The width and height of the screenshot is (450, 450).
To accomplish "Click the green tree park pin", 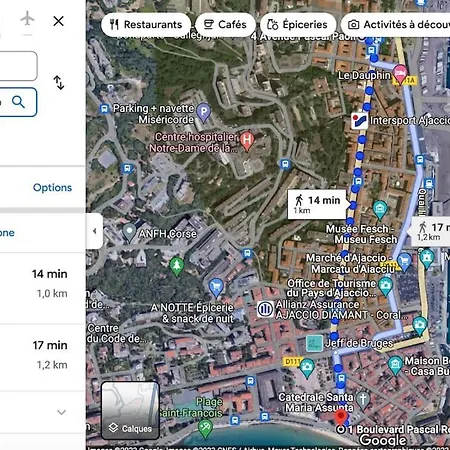I will click(x=177, y=266).
